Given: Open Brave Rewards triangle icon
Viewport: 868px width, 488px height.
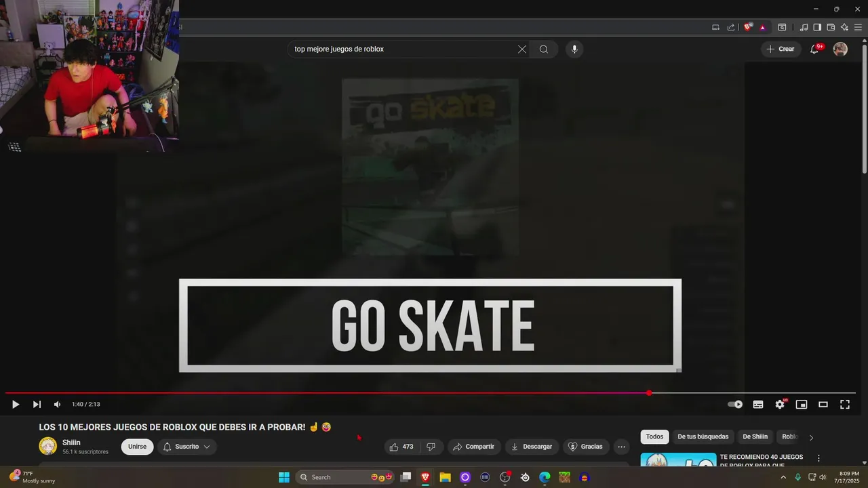Looking at the screenshot, I should [763, 27].
